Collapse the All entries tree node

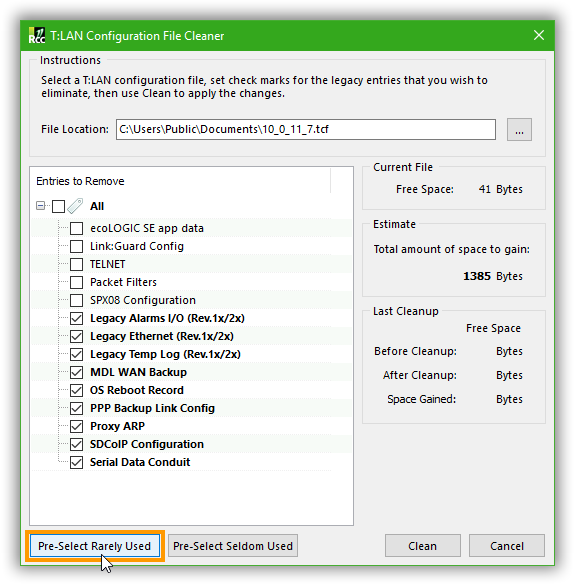[x=40, y=206]
